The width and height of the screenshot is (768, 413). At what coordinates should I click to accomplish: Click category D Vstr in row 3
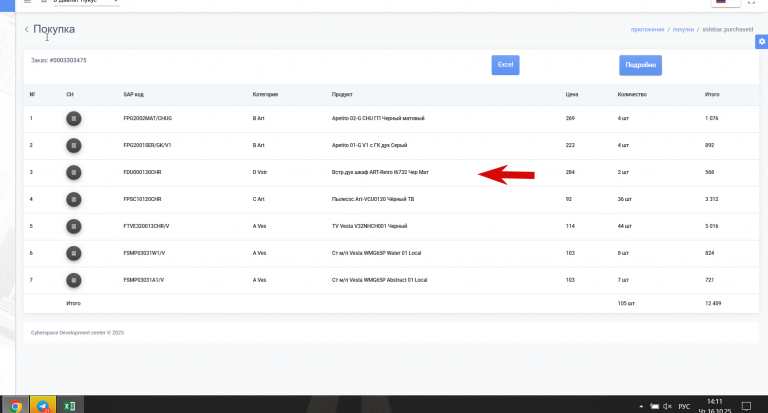[260, 172]
